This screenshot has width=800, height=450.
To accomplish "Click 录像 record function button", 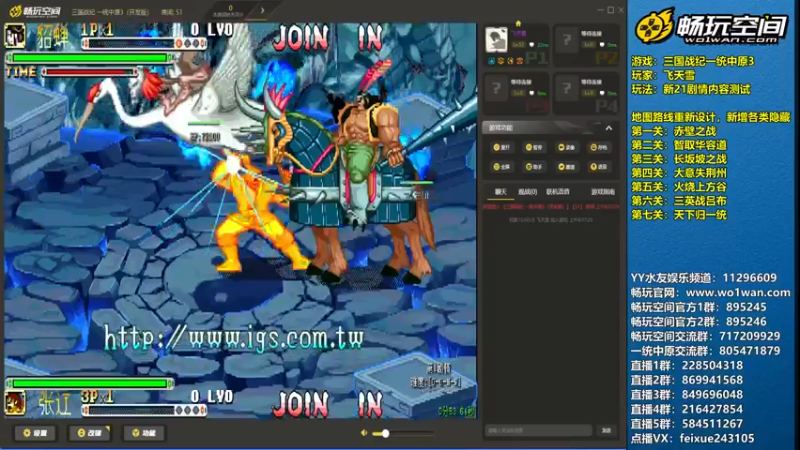I will pos(566,147).
